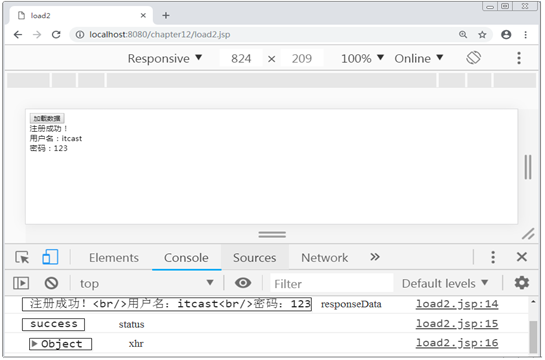
Task: Show console sidebar
Action: 21,283
